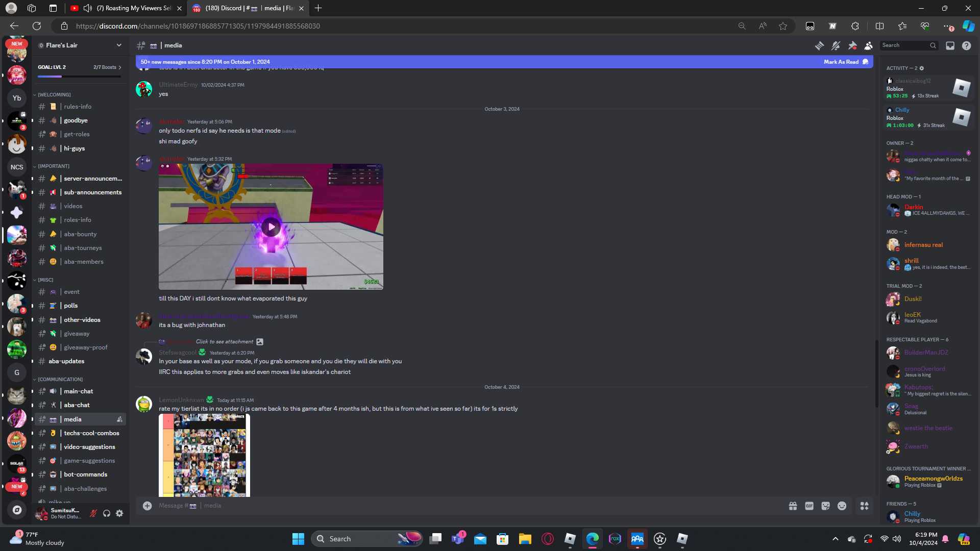
Task: Show hidden system tray icons
Action: click(835, 539)
